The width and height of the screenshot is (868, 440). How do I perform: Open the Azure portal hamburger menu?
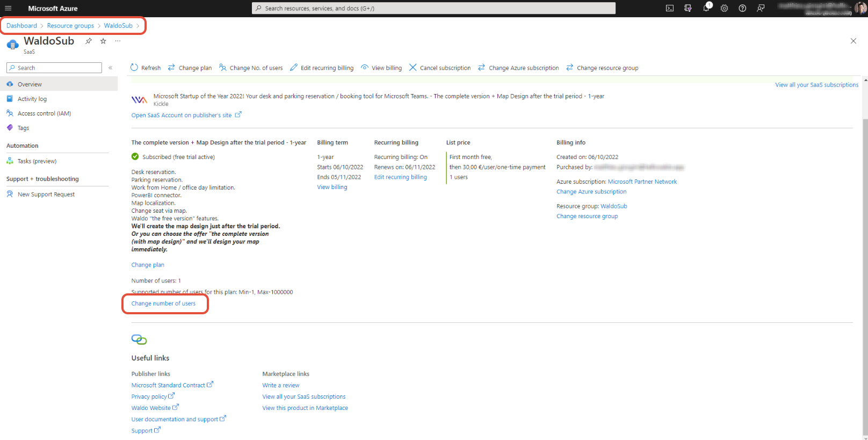8,8
